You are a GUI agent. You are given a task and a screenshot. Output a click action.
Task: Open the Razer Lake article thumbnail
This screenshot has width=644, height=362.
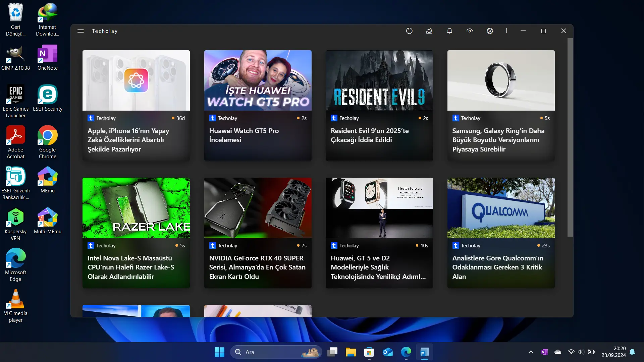[136, 208]
